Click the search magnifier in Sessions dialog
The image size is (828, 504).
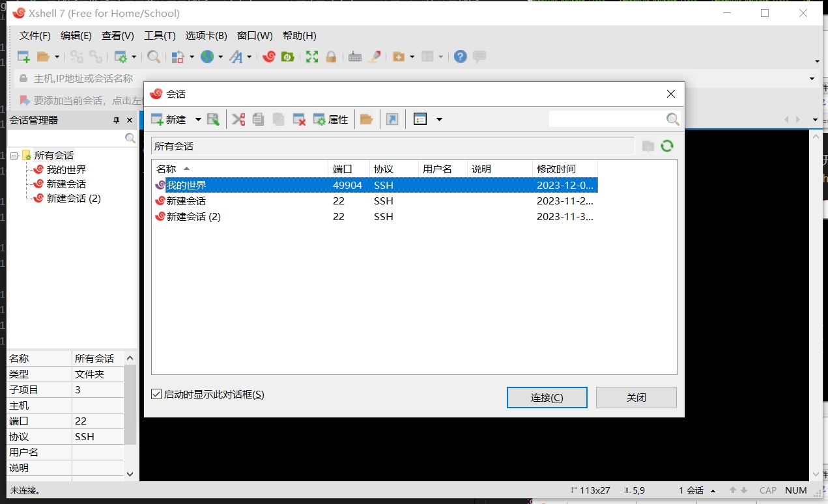click(673, 119)
